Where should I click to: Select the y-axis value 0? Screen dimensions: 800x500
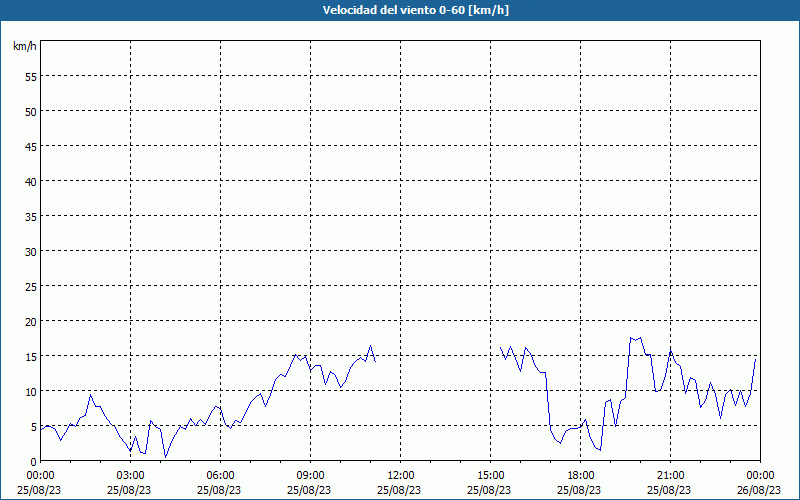coord(34,462)
